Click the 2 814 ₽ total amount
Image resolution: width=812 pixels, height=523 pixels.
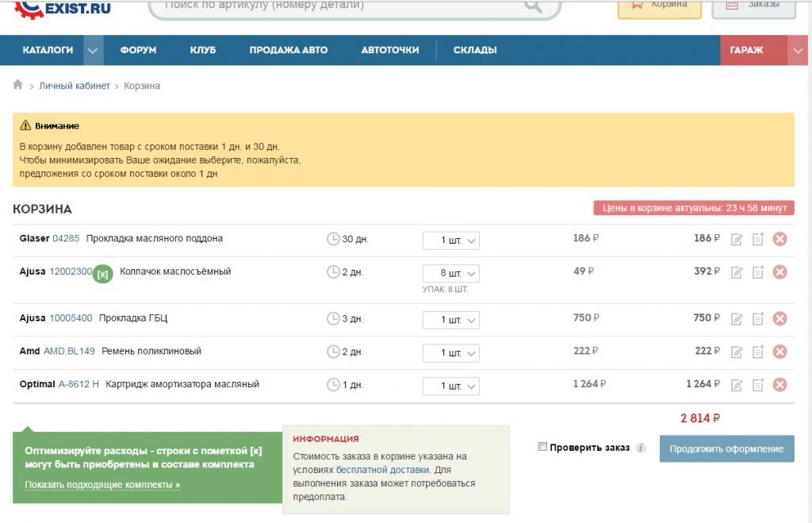[x=700, y=418]
